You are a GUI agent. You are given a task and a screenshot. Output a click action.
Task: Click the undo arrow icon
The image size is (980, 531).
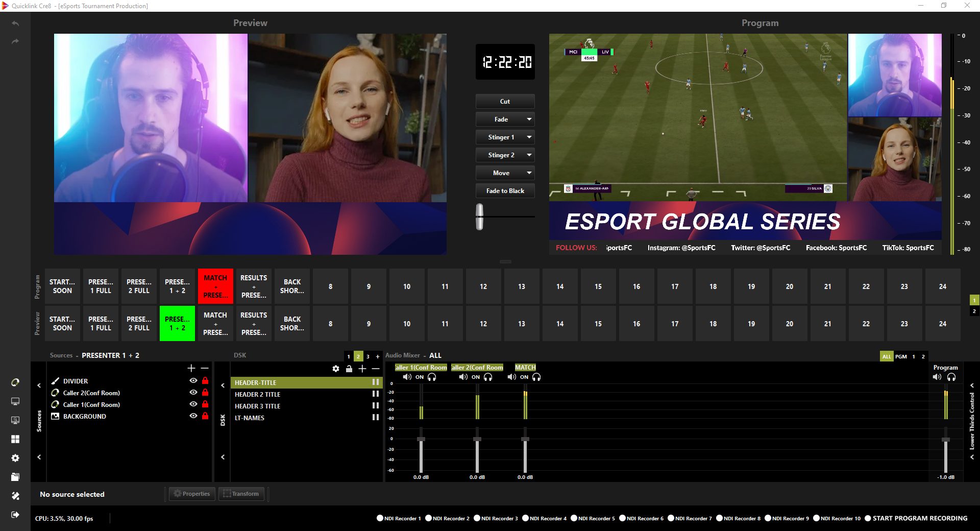(15, 24)
